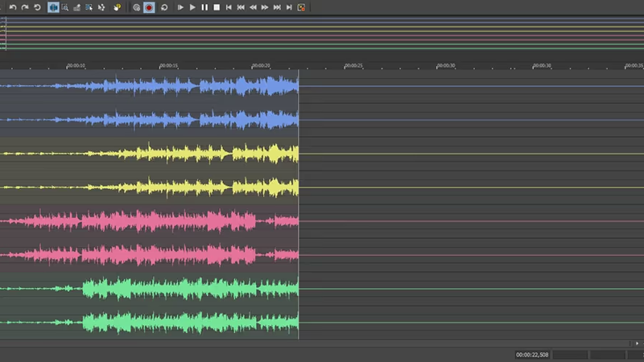Click the red Record button

click(x=149, y=7)
